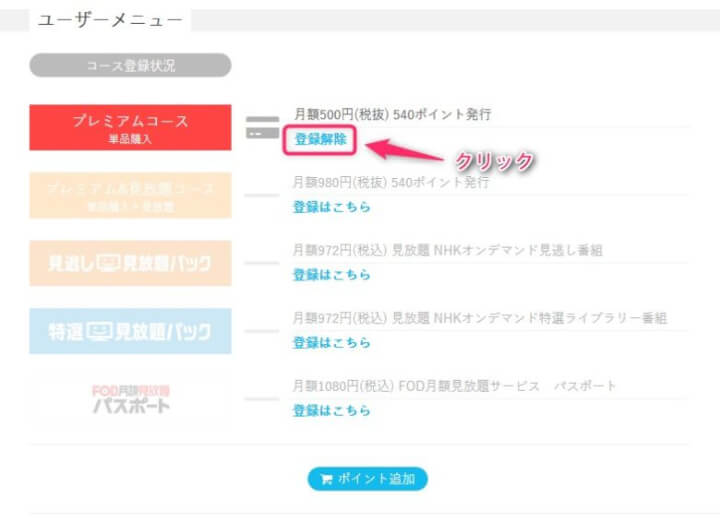Click 登録はこちら for 月額980円 course
This screenshot has width=720, height=522.
pyautogui.click(x=332, y=207)
